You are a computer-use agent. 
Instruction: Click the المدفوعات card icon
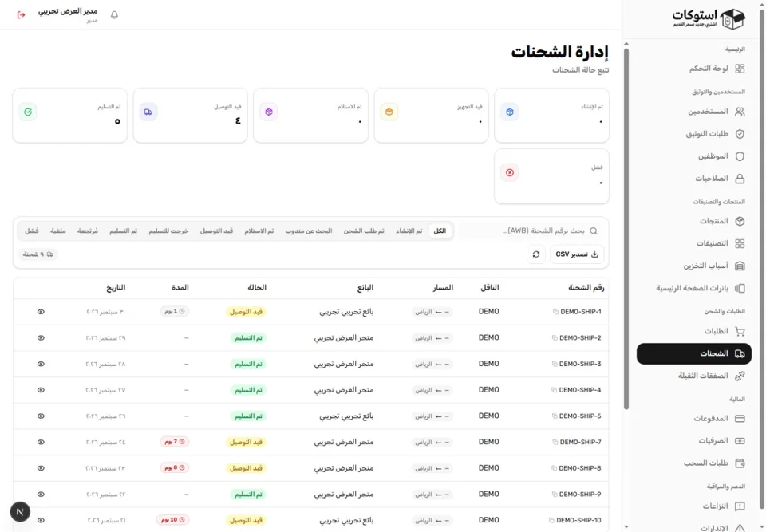point(740,419)
